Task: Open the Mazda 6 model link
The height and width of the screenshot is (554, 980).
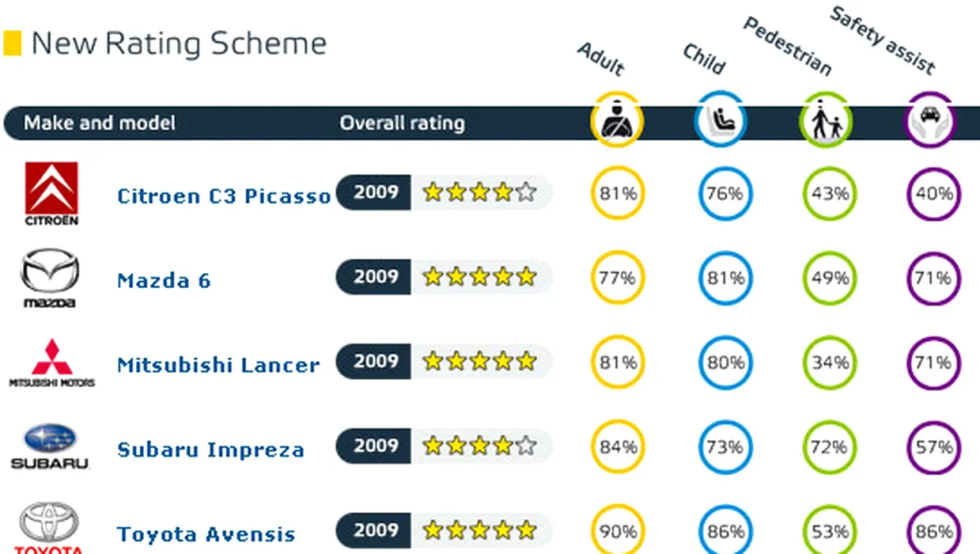Action: tap(164, 280)
